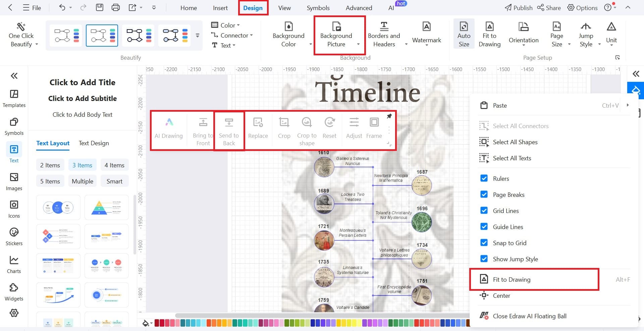This screenshot has height=331, width=644.
Task: Expand the beautify style gallery arrow
Action: pyautogui.click(x=198, y=35)
